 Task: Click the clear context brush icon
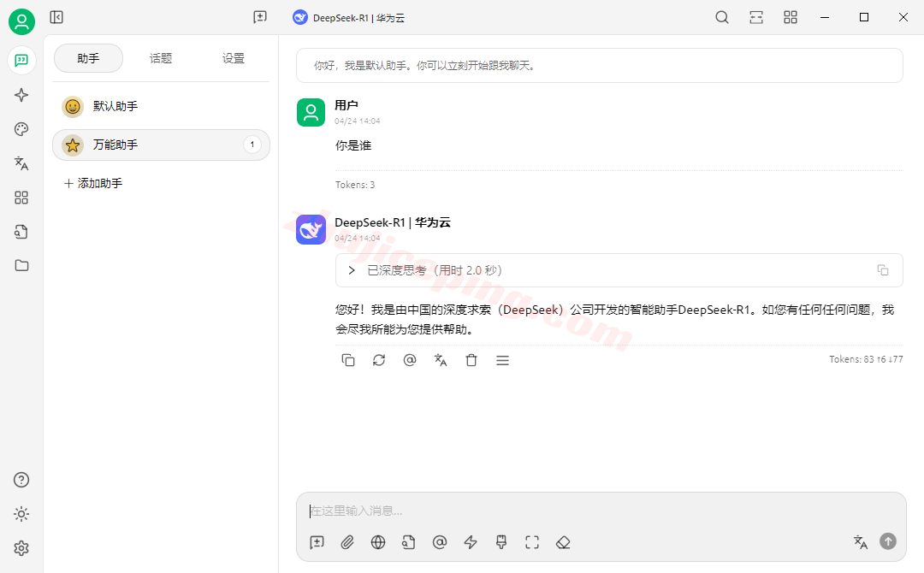pyautogui.click(x=501, y=542)
